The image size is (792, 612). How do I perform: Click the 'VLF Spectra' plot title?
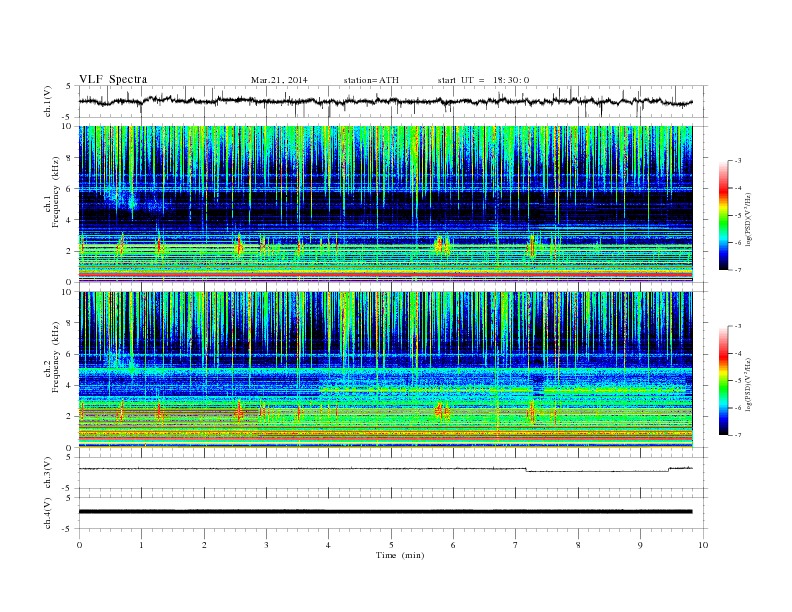tap(113, 79)
